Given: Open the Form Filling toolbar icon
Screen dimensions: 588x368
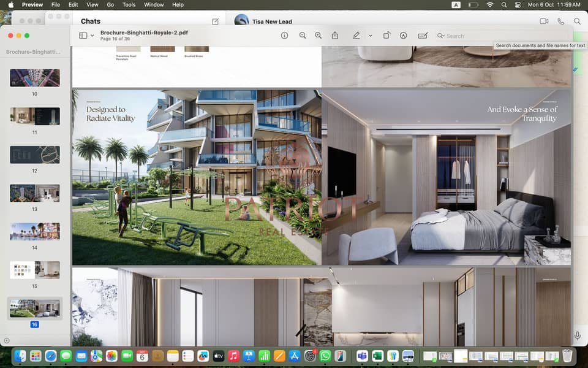Looking at the screenshot, I should tap(422, 36).
